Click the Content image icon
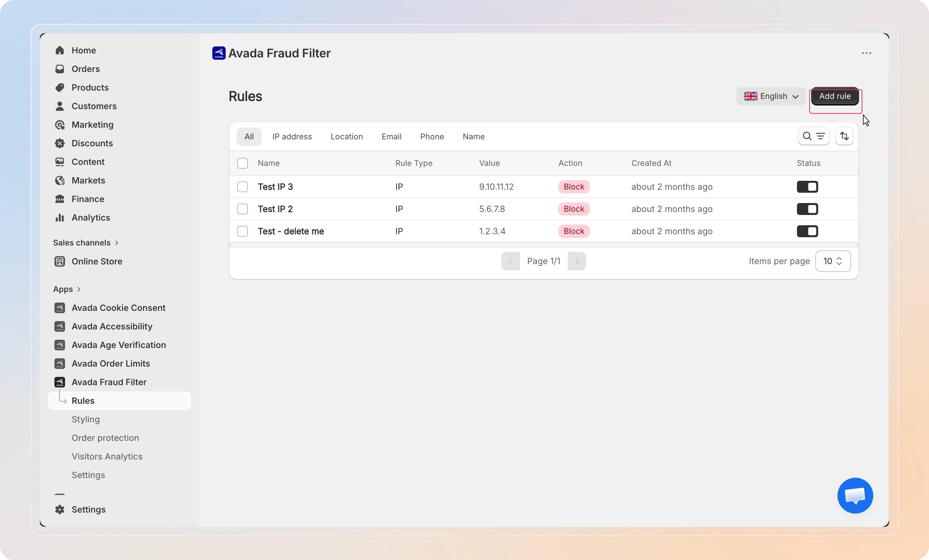Image resolution: width=929 pixels, height=560 pixels. pos(60,162)
